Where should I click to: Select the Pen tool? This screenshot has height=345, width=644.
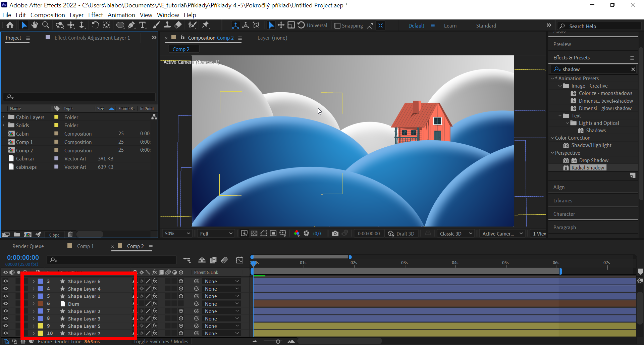pyautogui.click(x=131, y=25)
